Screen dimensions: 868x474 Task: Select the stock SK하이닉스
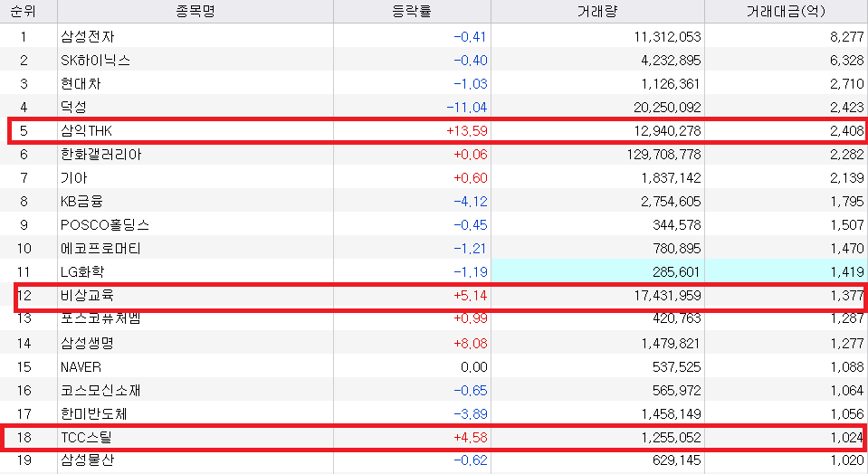coord(95,61)
